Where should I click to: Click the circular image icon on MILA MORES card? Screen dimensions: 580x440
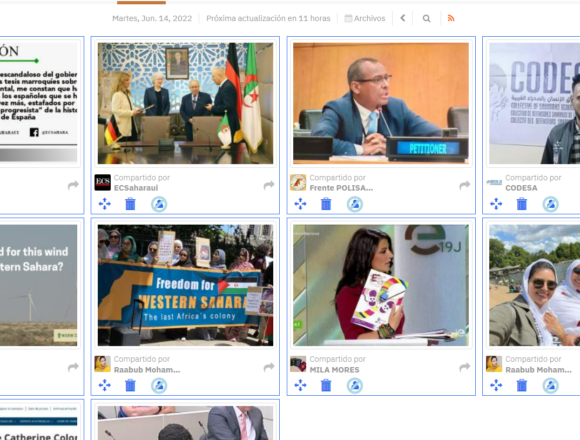[x=355, y=386]
